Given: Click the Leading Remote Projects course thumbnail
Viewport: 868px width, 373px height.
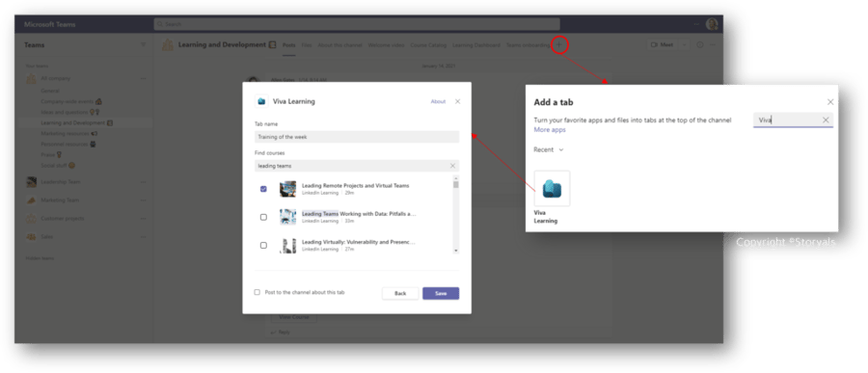Looking at the screenshot, I should 287,189.
